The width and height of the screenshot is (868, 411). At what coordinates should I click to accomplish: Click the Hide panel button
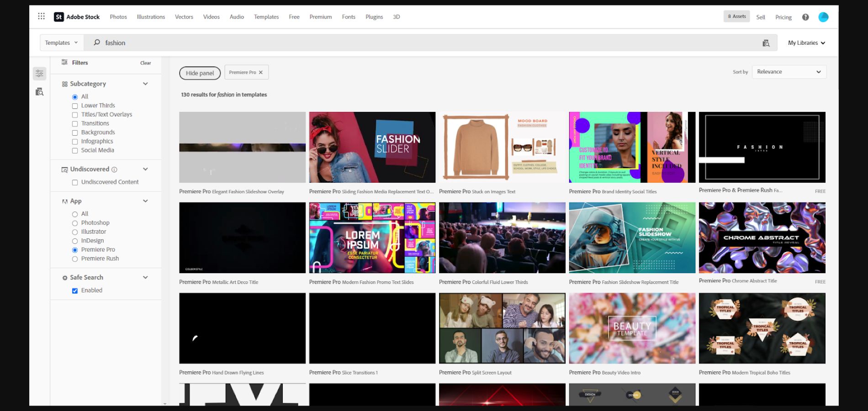(x=200, y=73)
